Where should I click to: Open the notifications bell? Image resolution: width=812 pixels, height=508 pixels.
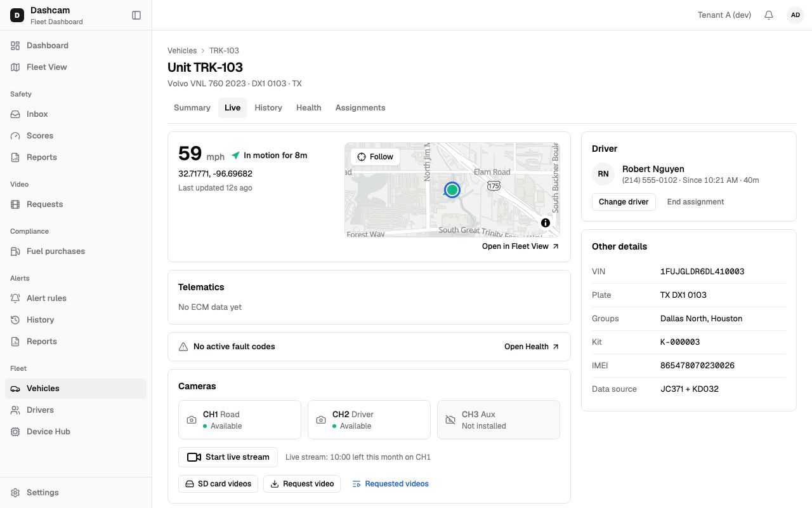pyautogui.click(x=769, y=15)
